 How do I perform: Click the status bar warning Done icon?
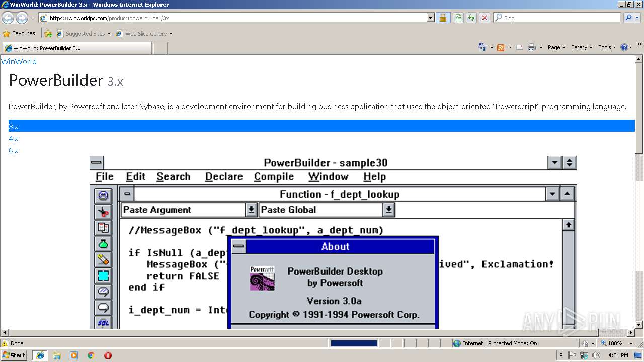click(x=5, y=343)
